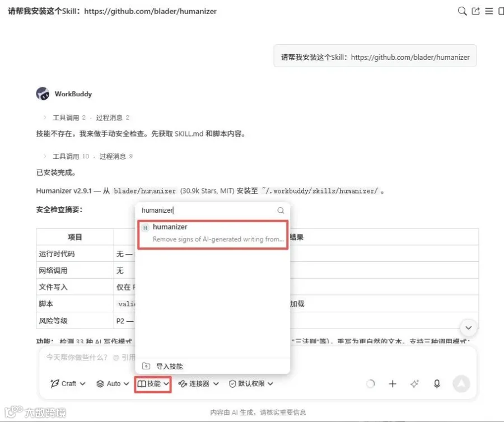Click the Craft pen icon

pos(55,383)
